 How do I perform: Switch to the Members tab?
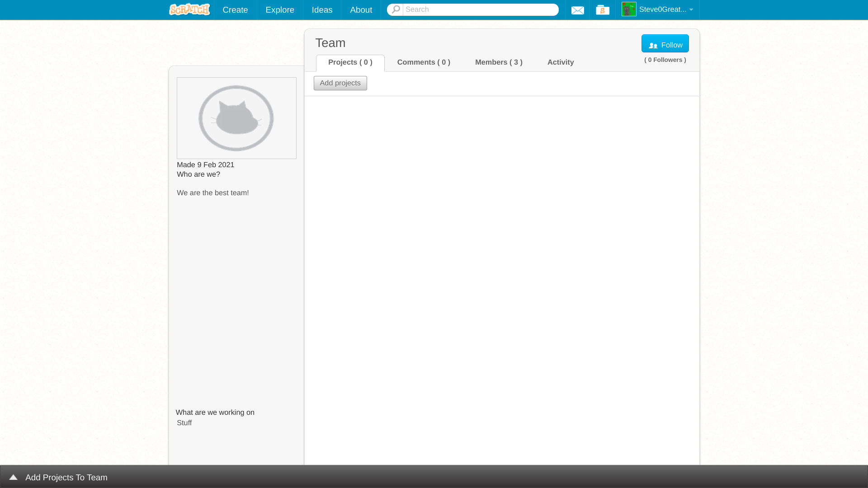tap(499, 62)
